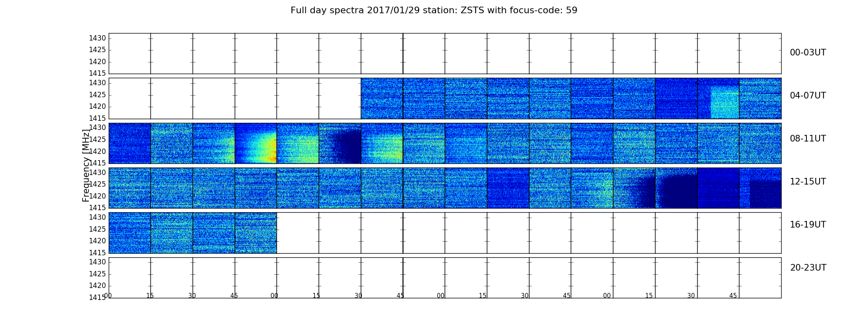The width and height of the screenshot is (868, 331).
Task: Select the "12-15UT" row label
Action: 808,182
